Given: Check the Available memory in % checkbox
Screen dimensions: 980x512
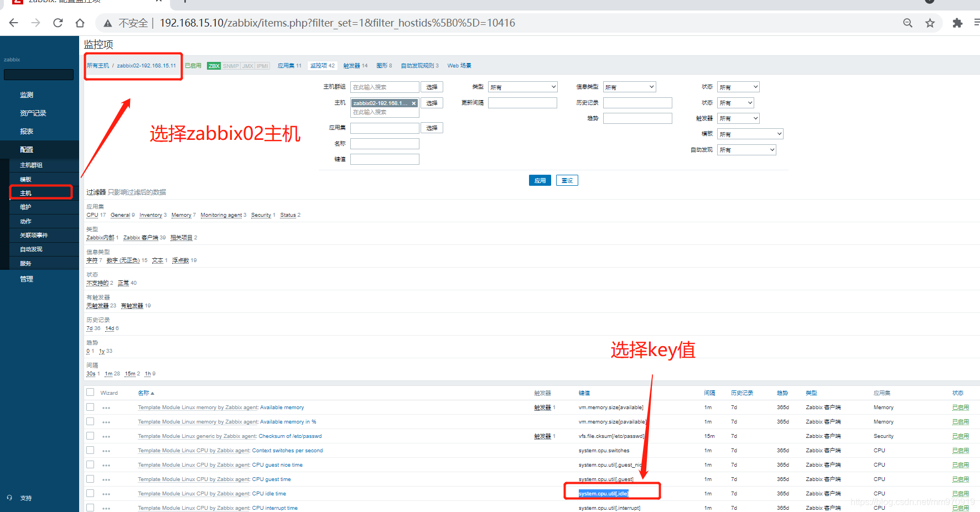Looking at the screenshot, I should tap(90, 421).
